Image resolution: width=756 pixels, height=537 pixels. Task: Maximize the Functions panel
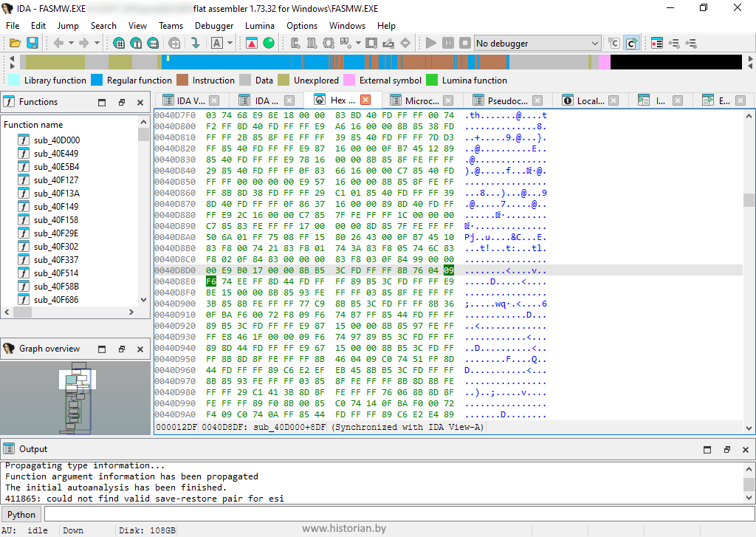click(102, 102)
